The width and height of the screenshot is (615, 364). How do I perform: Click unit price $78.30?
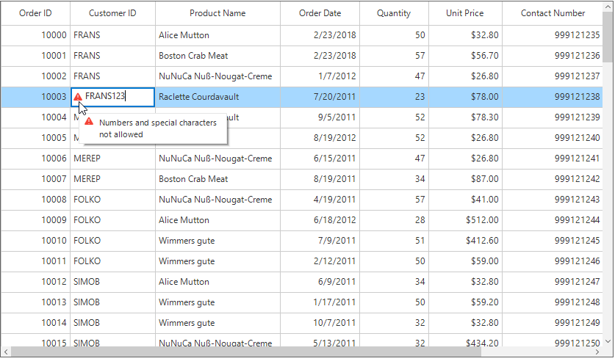(465, 117)
